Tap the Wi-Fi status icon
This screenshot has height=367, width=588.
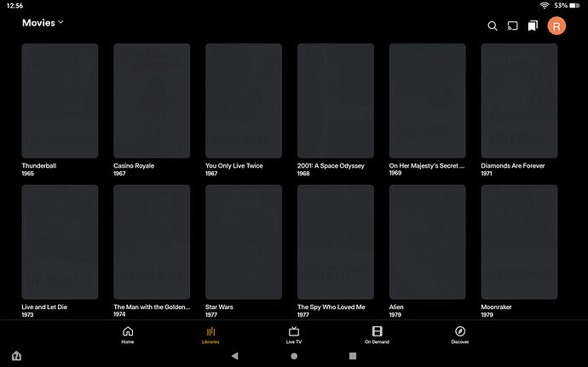pos(545,5)
